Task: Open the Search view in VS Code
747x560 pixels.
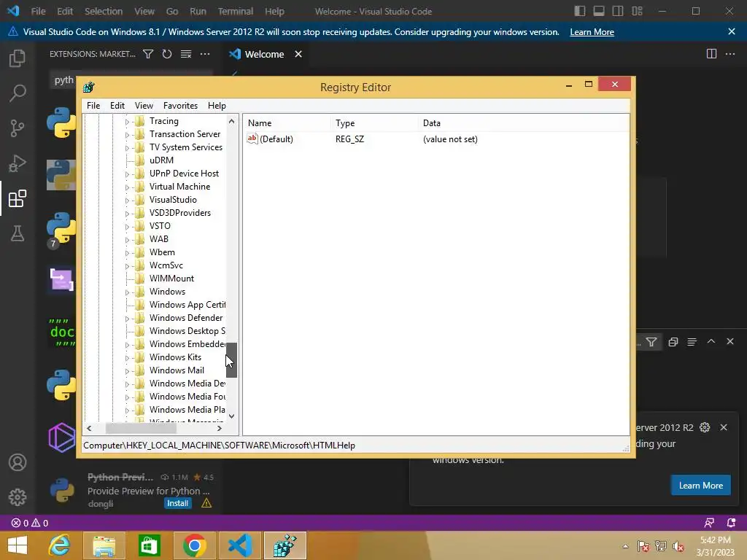Action: click(18, 93)
